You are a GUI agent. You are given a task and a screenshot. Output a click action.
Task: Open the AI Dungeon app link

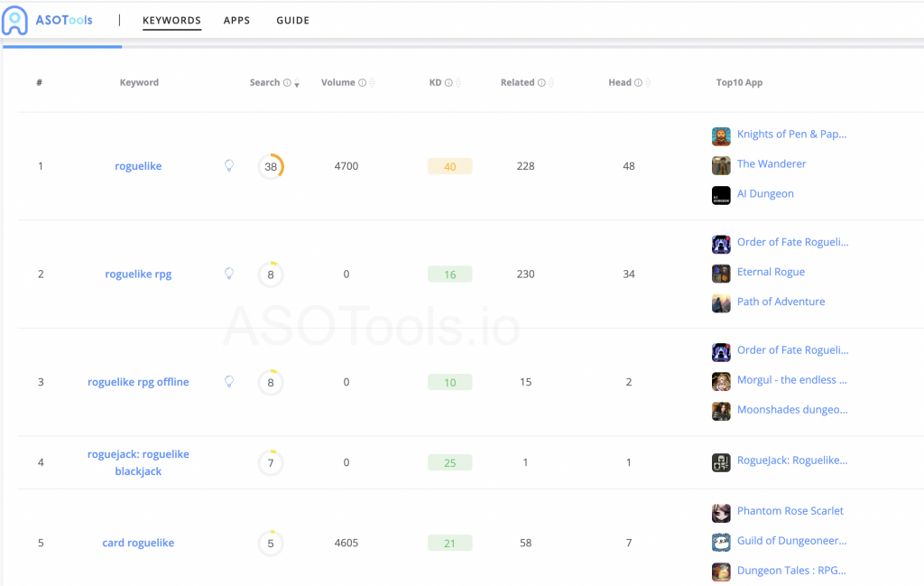tap(765, 194)
